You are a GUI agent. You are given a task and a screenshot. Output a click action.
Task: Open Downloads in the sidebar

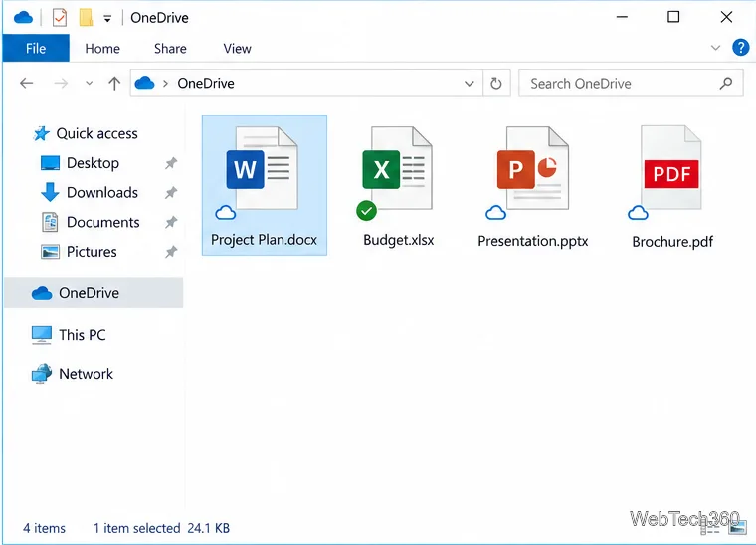[90, 192]
